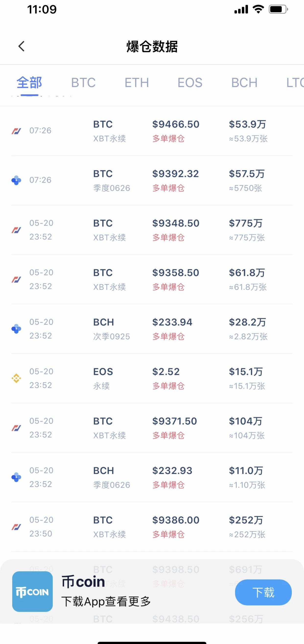Screen dimensions: 304x644
Task: Switch to the ETH tab
Action: (x=137, y=83)
